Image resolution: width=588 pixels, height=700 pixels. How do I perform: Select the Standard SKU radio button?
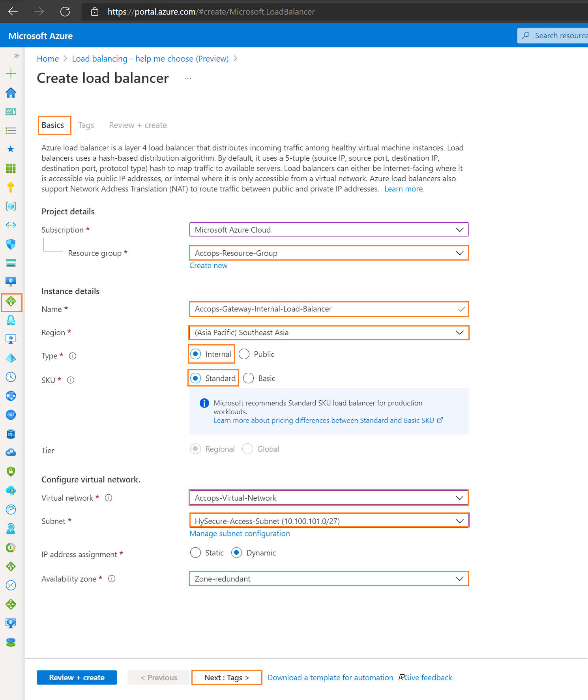pyautogui.click(x=195, y=378)
